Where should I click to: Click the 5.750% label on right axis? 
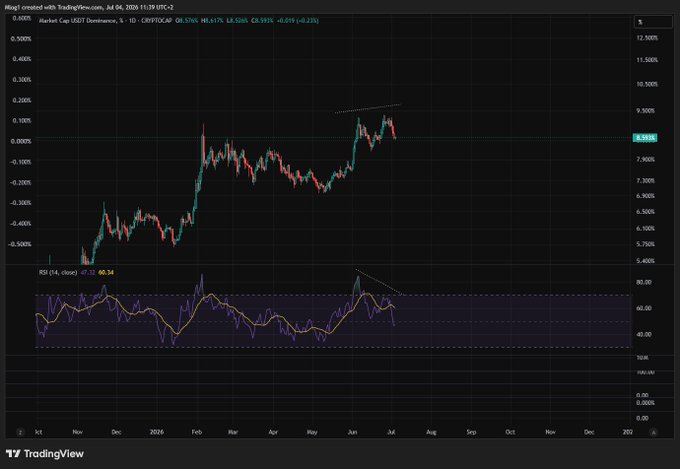[x=646, y=244]
